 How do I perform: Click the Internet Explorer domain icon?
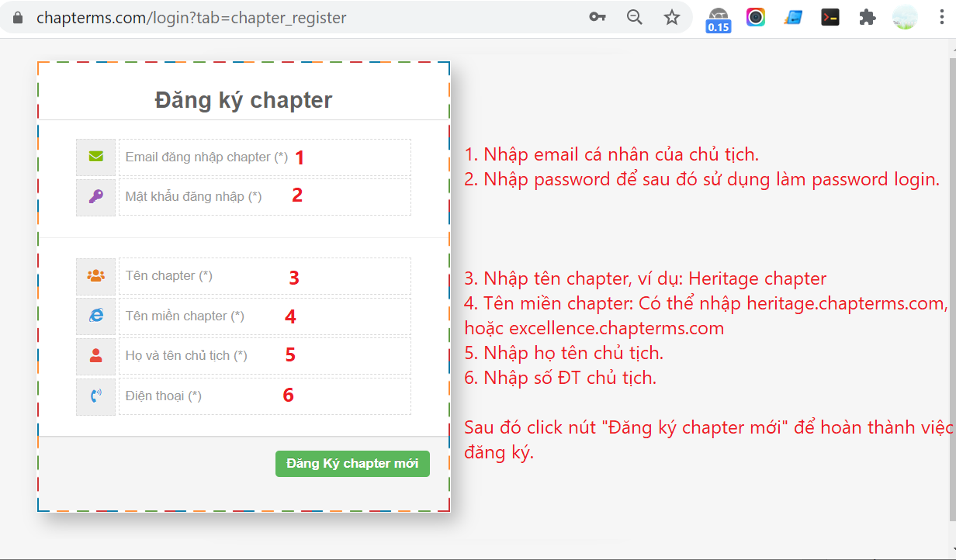pos(95,316)
